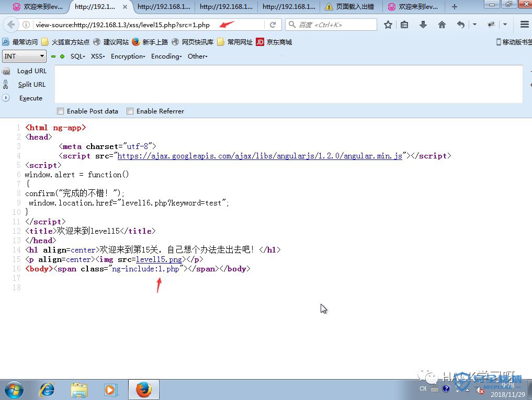Click the reload page icon
The height and width of the screenshot is (400, 532).
click(273, 25)
